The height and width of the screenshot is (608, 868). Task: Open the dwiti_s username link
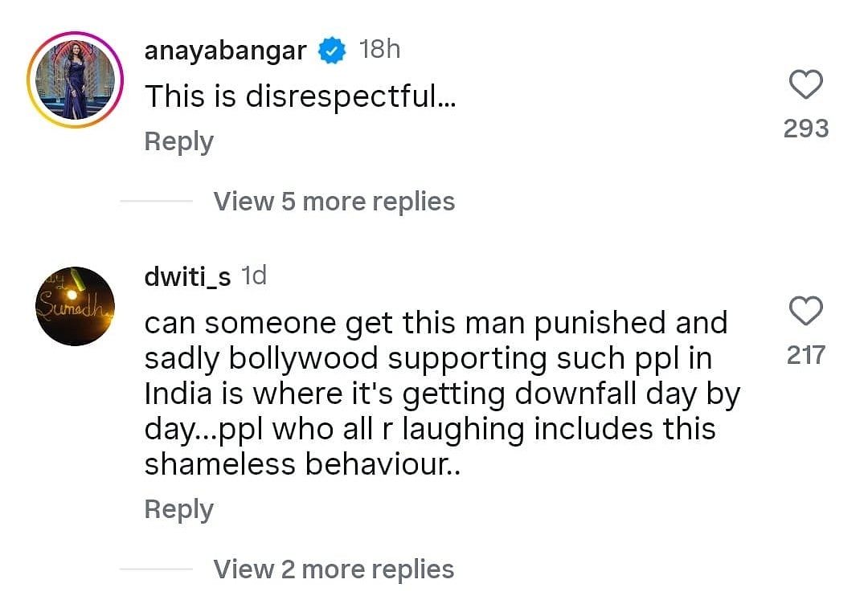click(x=187, y=276)
